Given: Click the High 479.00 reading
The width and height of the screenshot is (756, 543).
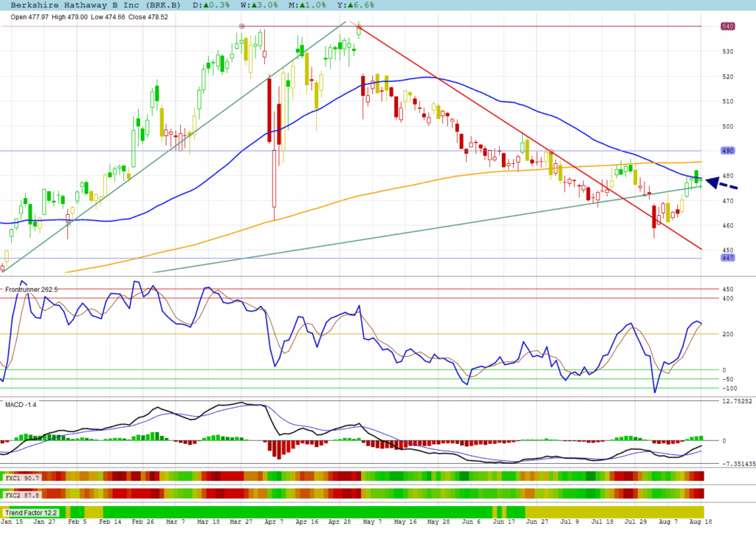Looking at the screenshot, I should [70, 17].
